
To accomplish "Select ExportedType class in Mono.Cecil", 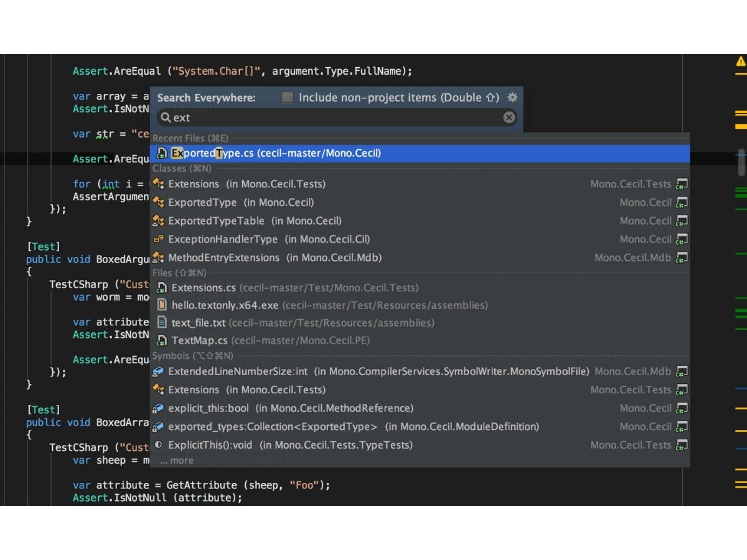I will point(420,202).
